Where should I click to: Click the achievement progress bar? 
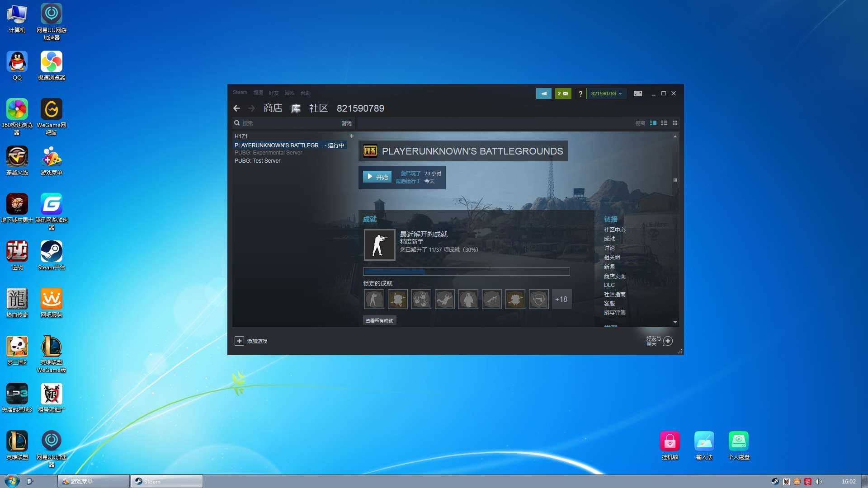[x=466, y=272]
